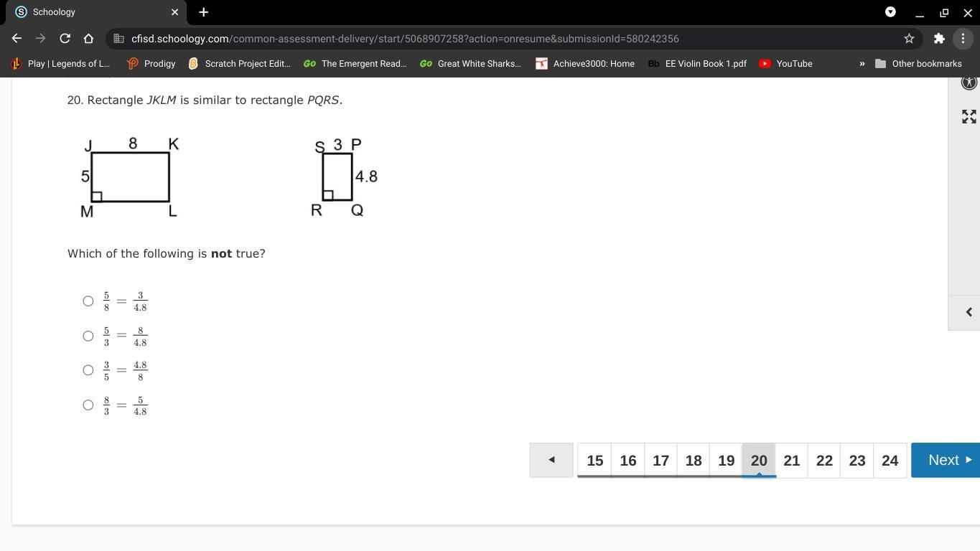Show more bookmarks with the chevron
The height and width of the screenshot is (551, 980).
click(x=862, y=64)
